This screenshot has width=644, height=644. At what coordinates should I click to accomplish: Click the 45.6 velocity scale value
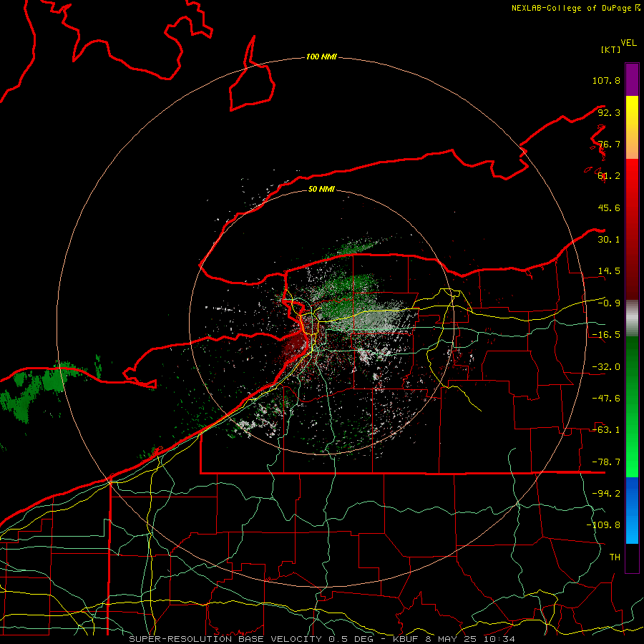pos(609,208)
